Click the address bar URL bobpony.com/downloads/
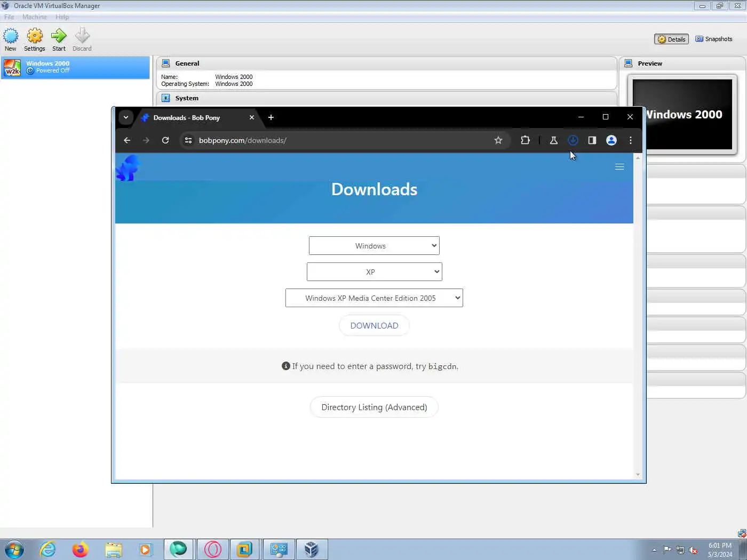The height and width of the screenshot is (560, 747). (x=243, y=140)
